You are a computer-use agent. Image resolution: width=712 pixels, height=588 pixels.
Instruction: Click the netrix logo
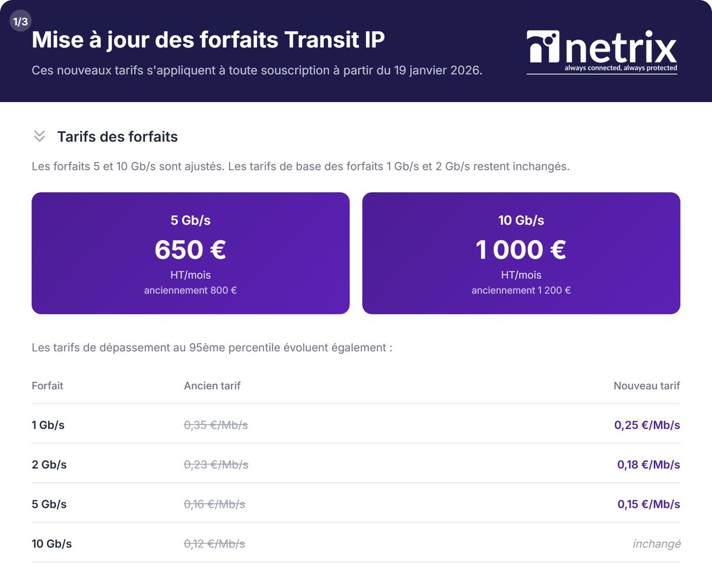coord(602,52)
